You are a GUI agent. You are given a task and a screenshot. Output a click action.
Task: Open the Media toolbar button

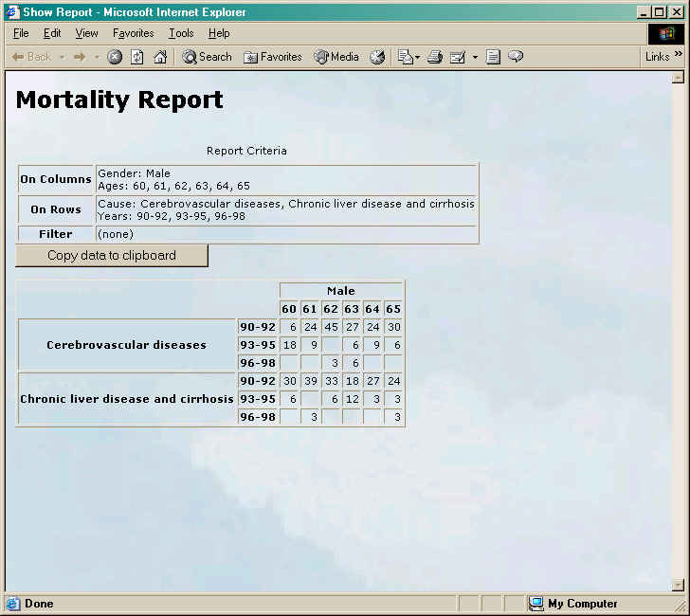[x=336, y=57]
